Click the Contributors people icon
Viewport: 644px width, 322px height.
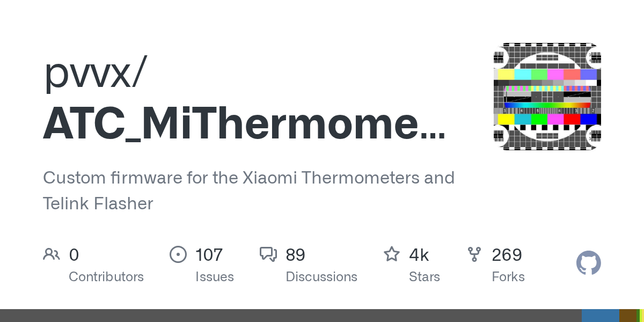point(52,254)
